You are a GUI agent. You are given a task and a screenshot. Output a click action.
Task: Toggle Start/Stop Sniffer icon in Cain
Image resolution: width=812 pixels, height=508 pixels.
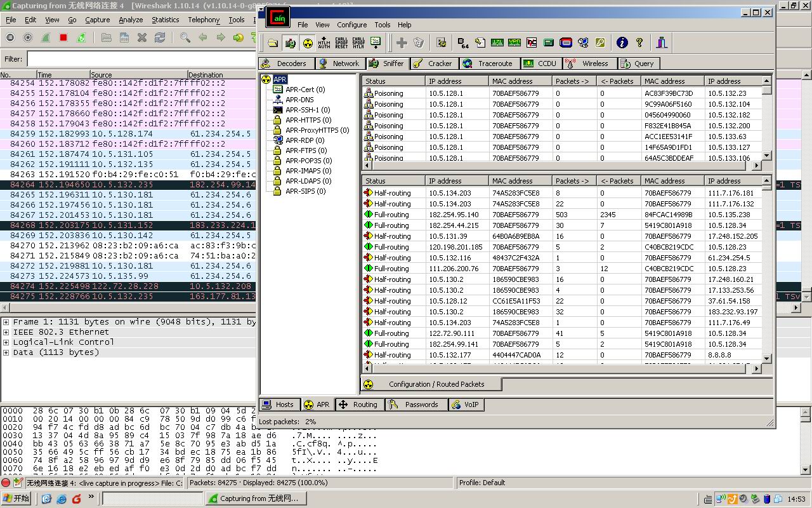tap(291, 43)
